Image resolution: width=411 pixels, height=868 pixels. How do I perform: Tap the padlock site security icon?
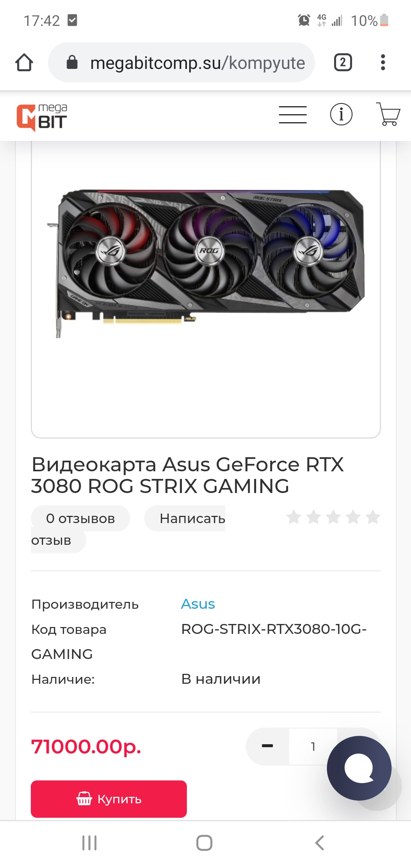pos(72,62)
